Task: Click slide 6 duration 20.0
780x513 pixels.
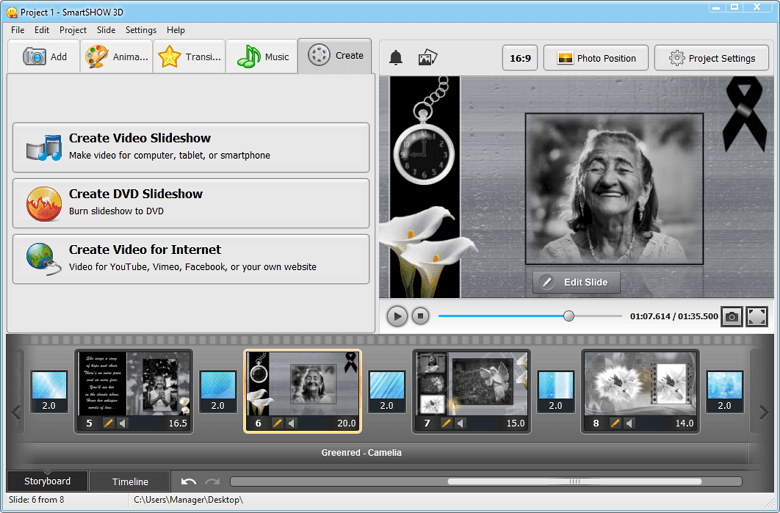Action: click(347, 423)
